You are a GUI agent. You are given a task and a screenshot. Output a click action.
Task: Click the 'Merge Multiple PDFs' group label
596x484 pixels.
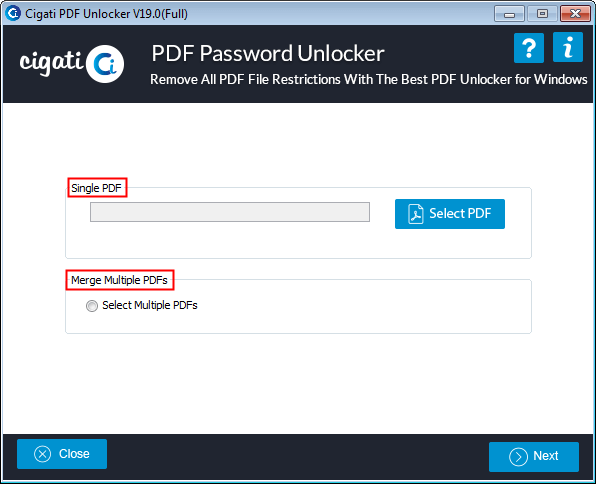119,280
